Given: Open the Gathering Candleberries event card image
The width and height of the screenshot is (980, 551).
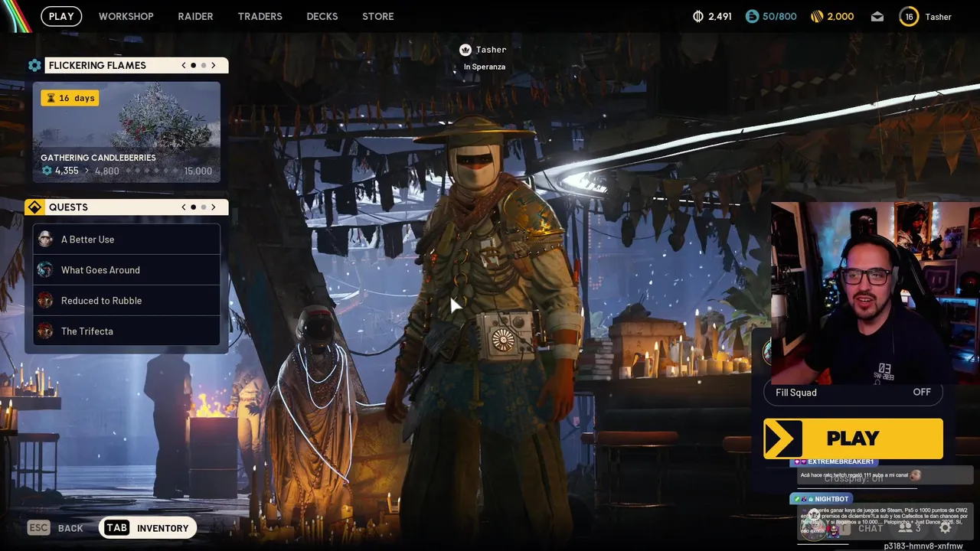Looking at the screenshot, I should coord(126,132).
